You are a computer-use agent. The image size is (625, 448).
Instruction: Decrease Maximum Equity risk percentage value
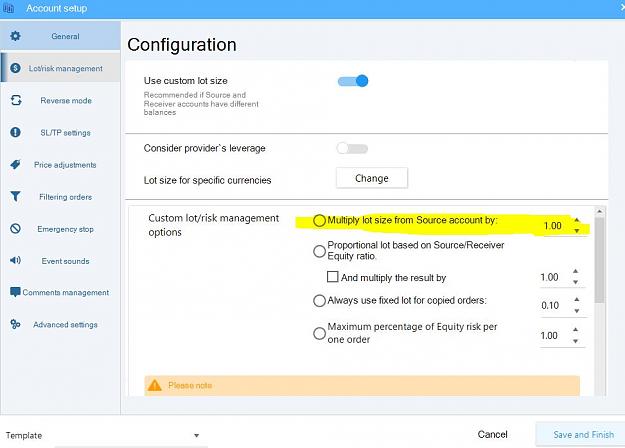coord(576,341)
